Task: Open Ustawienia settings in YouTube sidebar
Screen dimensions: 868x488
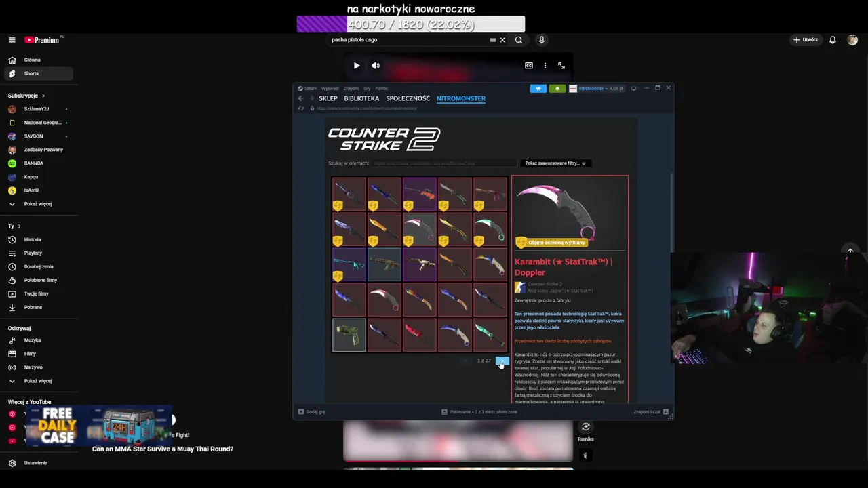Action: [39, 463]
